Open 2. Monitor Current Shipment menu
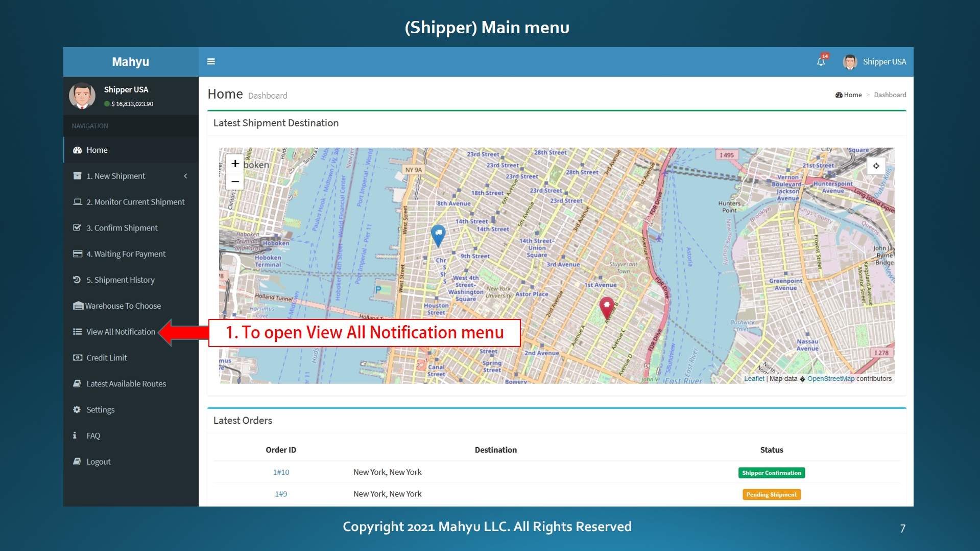 click(x=131, y=202)
